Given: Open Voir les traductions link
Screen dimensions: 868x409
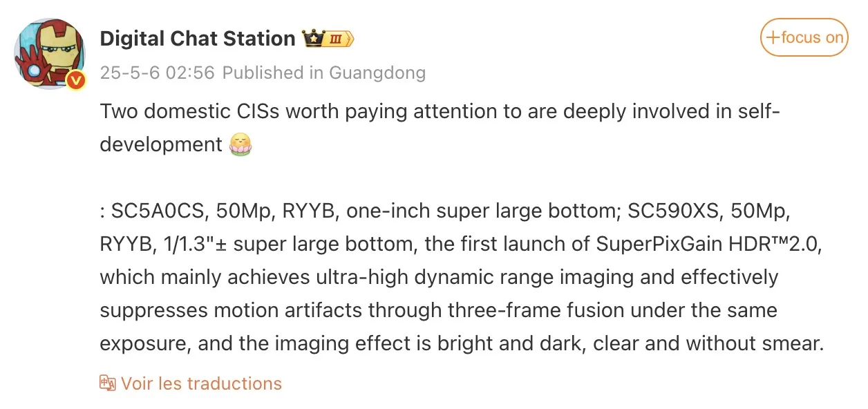Looking at the screenshot, I should pyautogui.click(x=201, y=383).
